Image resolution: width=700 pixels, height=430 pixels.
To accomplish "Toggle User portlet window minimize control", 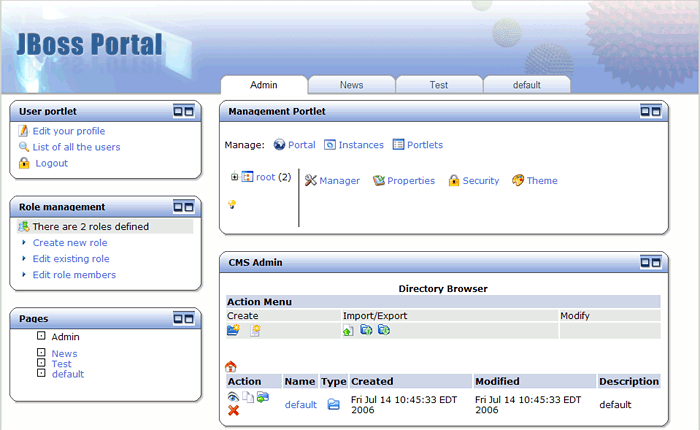I will tap(178, 111).
